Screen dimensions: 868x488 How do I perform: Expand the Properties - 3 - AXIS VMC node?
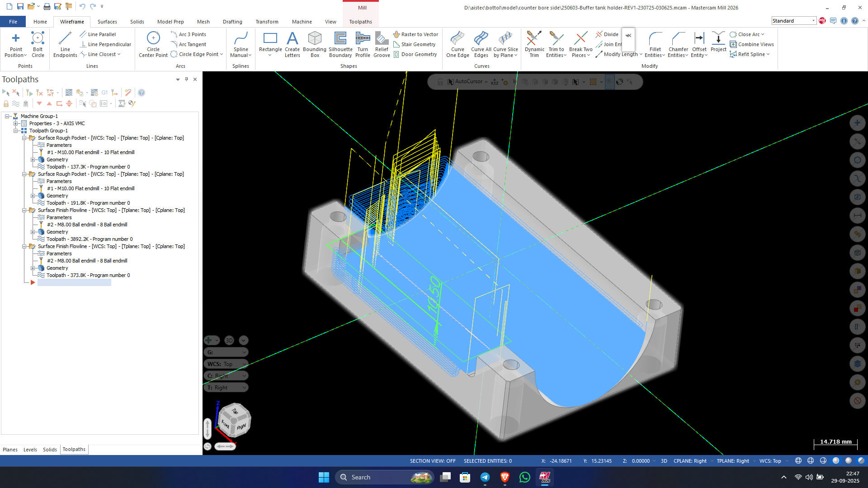pos(15,123)
